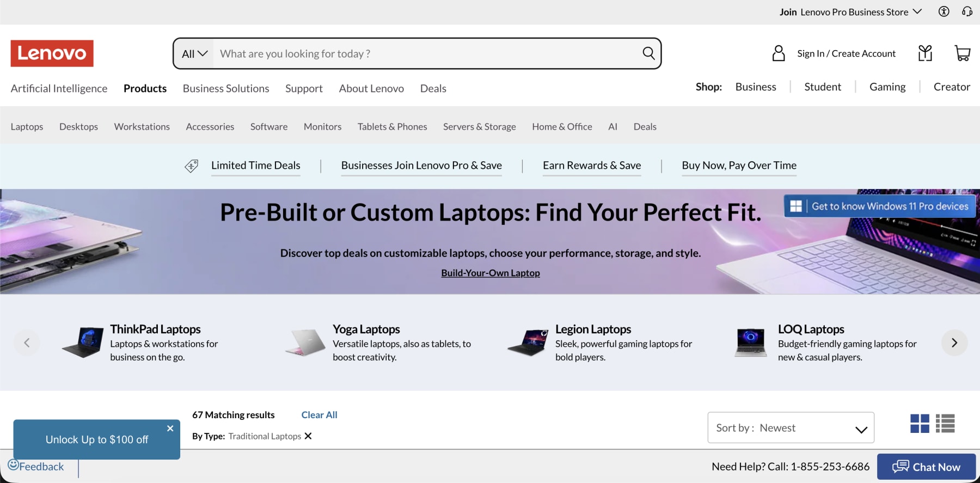
Task: Open the Support menu
Action: pos(304,88)
